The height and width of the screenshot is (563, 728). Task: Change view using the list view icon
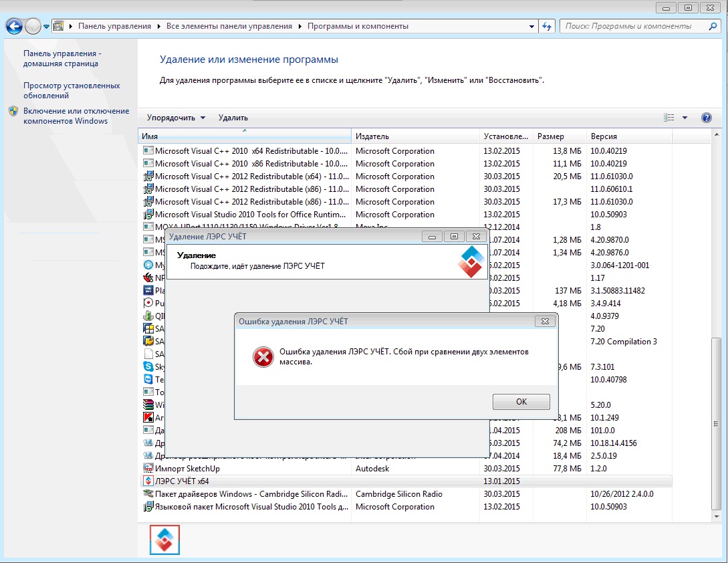click(669, 118)
